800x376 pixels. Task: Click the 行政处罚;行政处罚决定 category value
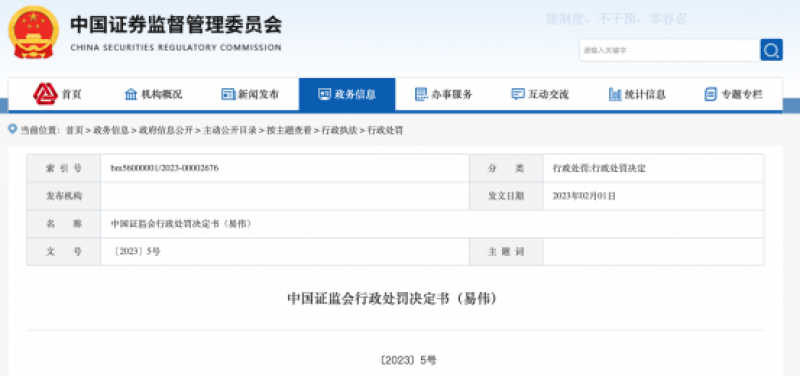(x=599, y=168)
